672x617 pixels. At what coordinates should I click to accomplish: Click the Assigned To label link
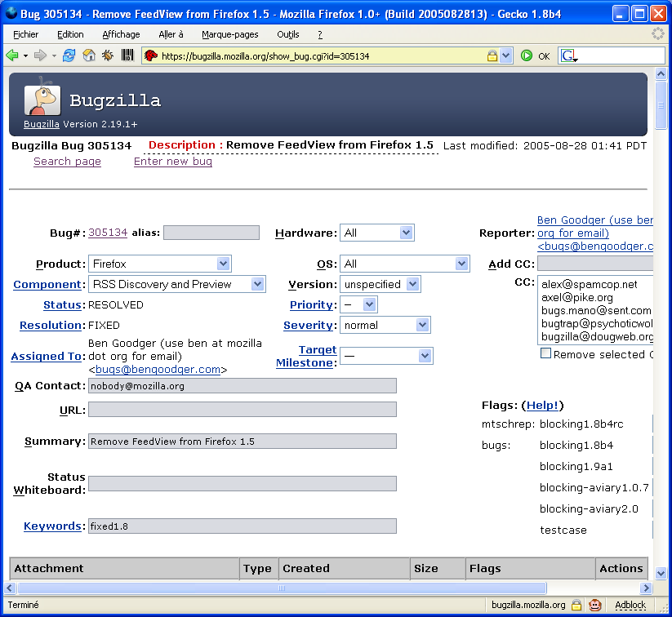[46, 356]
